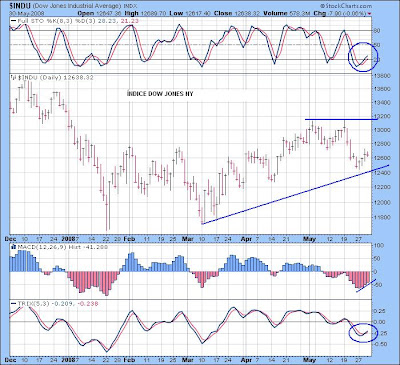Viewport: 400px width, 365px height.
Task: Click the Apr label on the TRIX panel date axis
Action: coord(246,360)
